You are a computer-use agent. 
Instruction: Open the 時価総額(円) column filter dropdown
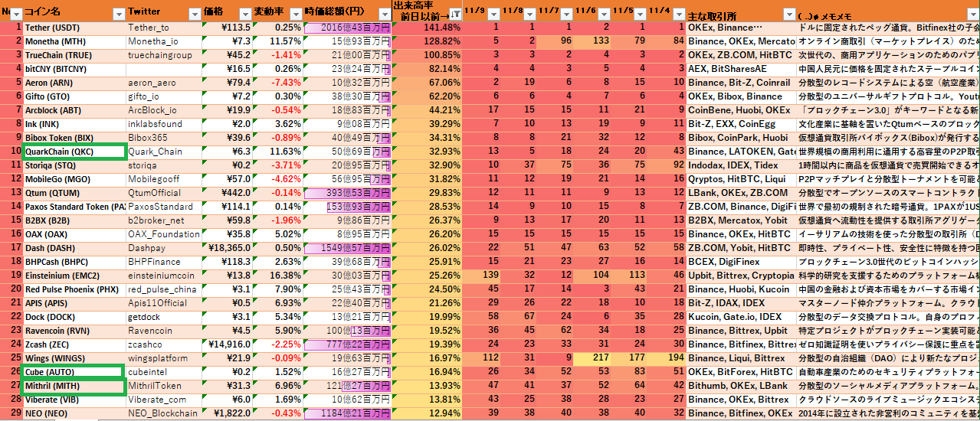(x=384, y=14)
